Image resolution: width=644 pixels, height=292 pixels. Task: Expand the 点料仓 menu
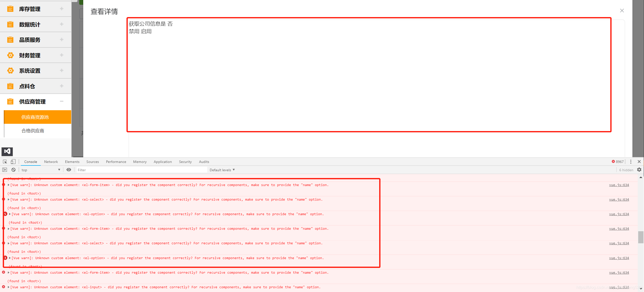[x=62, y=86]
